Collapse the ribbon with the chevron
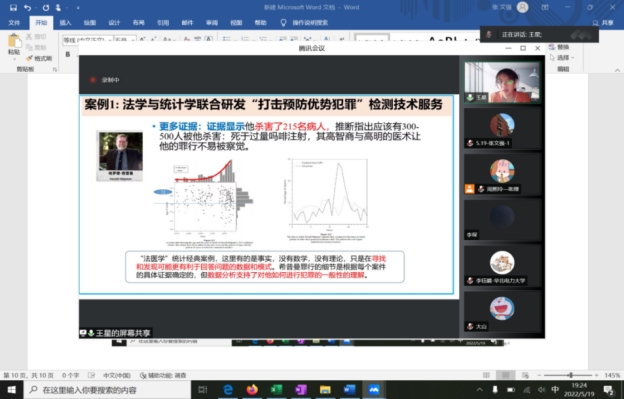This screenshot has width=624, height=399. (617, 70)
